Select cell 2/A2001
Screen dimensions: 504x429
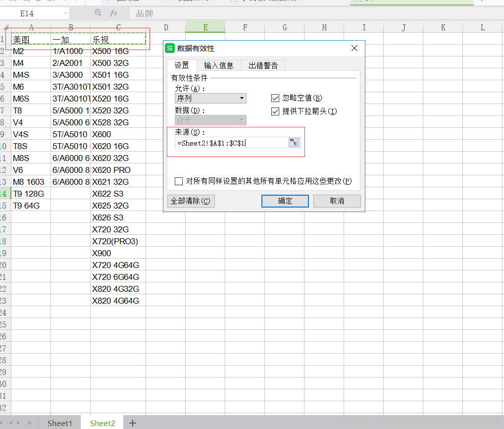coord(70,63)
